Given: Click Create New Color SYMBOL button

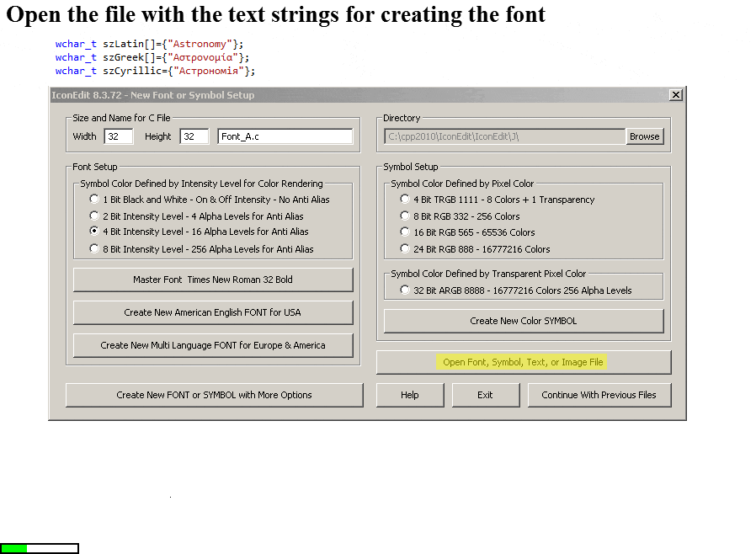Looking at the screenshot, I should 524,321.
